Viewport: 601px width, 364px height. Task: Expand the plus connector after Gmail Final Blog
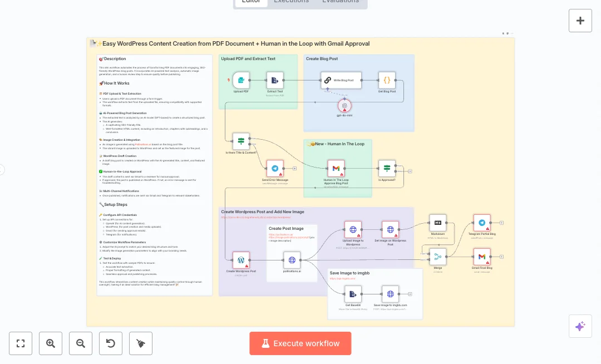point(501,257)
